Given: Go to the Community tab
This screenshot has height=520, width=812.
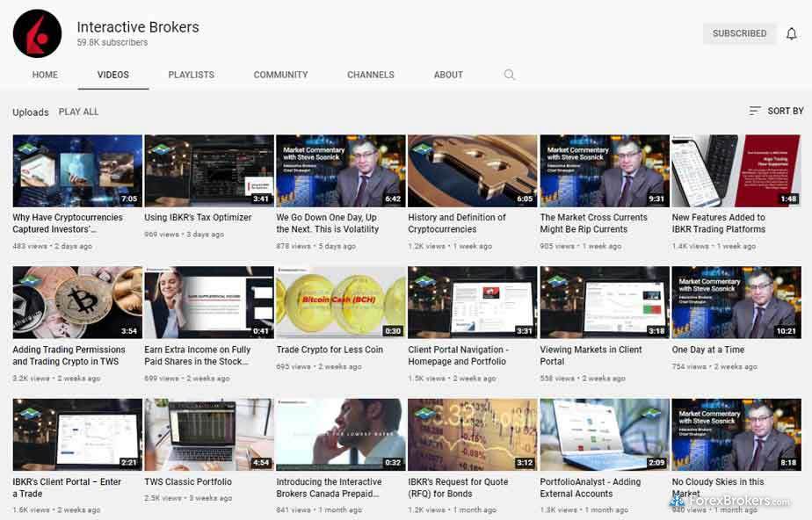Looking at the screenshot, I should [x=280, y=75].
